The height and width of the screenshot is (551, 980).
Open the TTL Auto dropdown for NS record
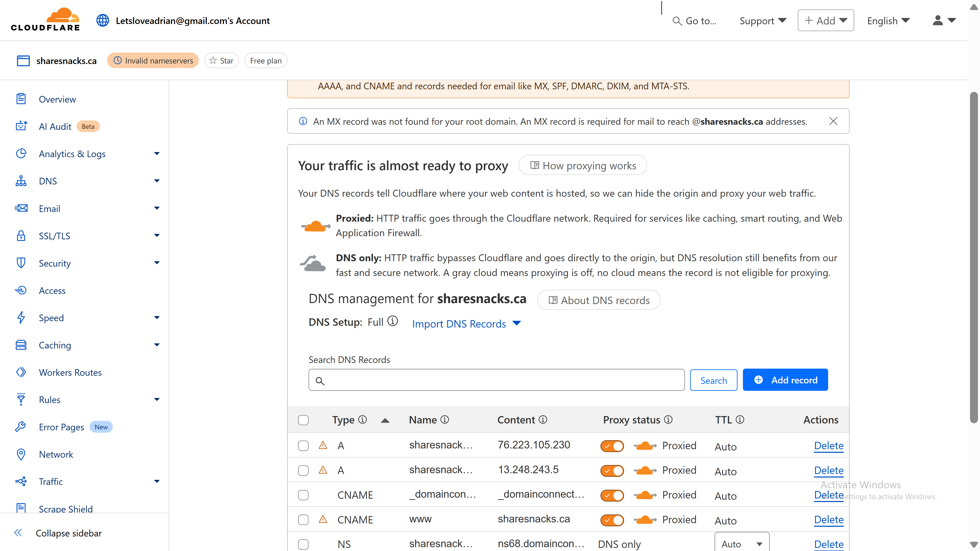[x=741, y=544]
